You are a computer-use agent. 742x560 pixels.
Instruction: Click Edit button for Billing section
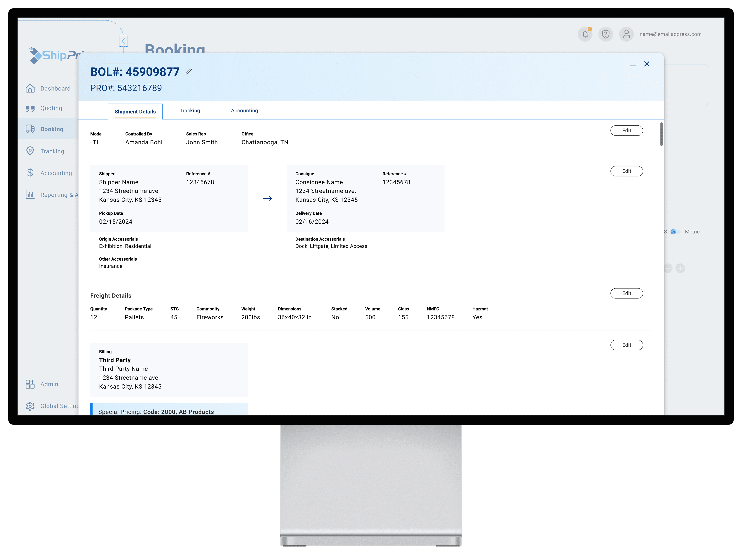(x=626, y=345)
